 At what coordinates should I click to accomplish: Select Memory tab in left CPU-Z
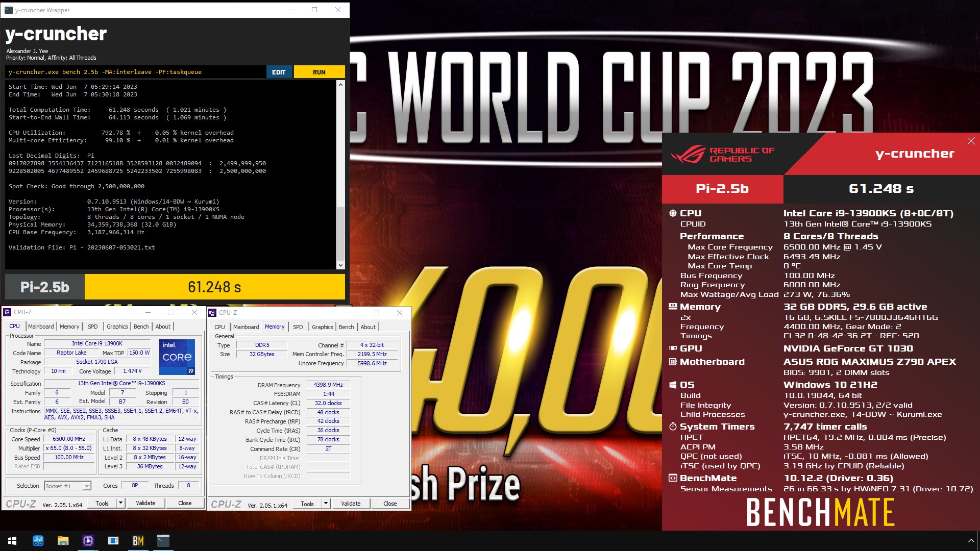coord(69,327)
